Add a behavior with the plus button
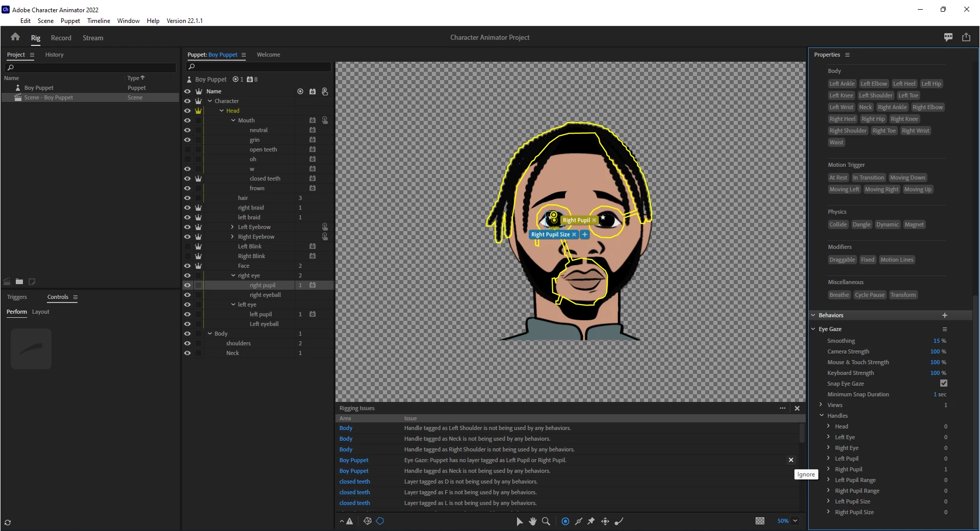This screenshot has height=531, width=980. 944,315
